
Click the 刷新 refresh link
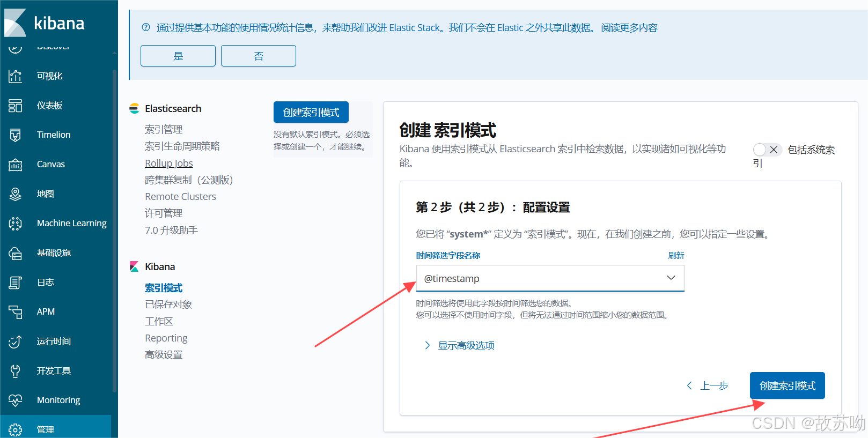[x=676, y=256]
